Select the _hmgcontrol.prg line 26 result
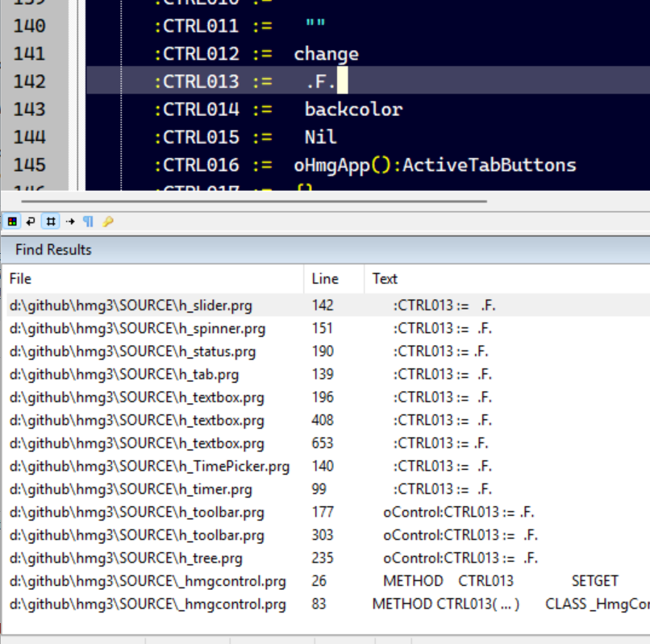 [x=328, y=581]
